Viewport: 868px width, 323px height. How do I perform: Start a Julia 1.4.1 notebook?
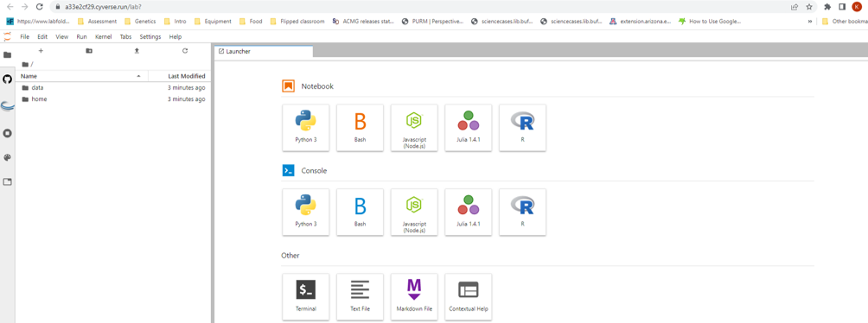pyautogui.click(x=469, y=127)
